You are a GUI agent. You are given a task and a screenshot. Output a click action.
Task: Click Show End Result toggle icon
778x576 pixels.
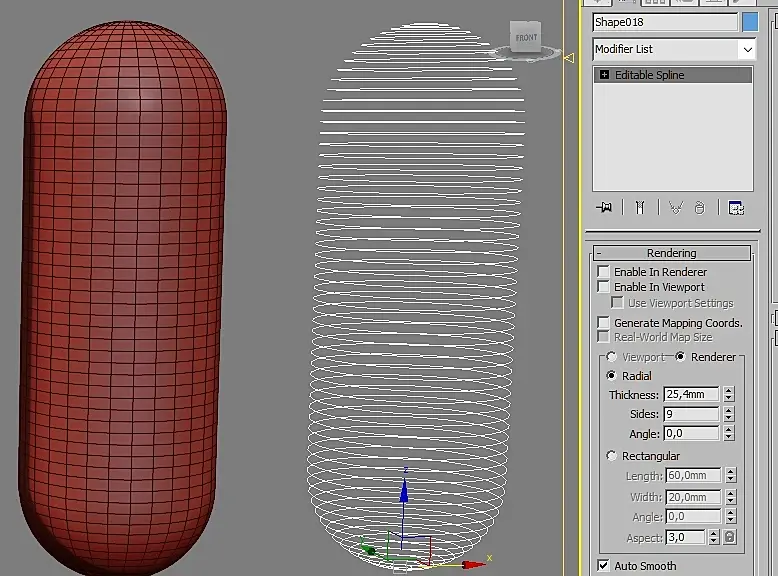[639, 207]
